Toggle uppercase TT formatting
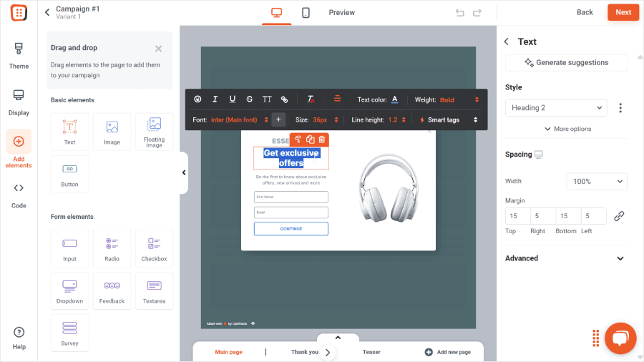The width and height of the screenshot is (644, 362). (267, 99)
